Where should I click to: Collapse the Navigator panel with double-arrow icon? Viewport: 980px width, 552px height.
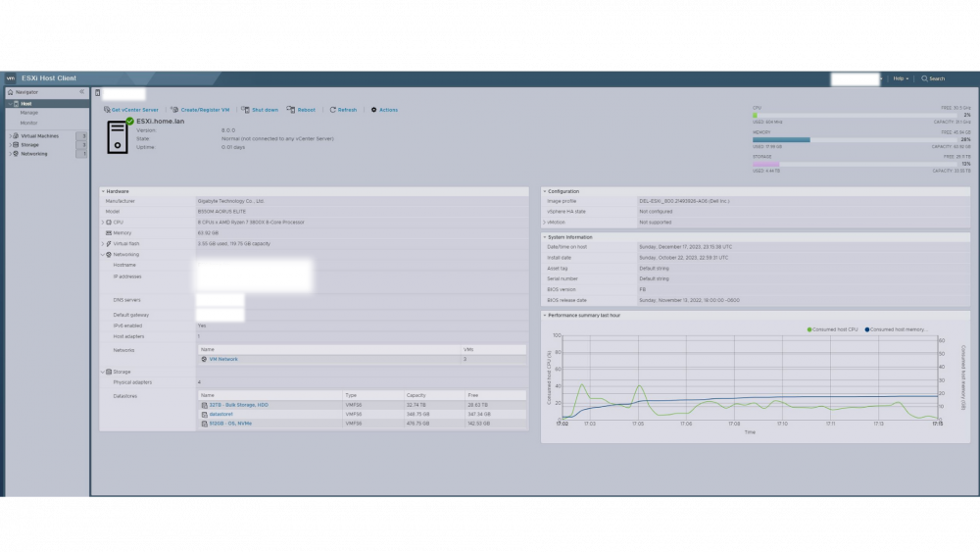[x=82, y=92]
